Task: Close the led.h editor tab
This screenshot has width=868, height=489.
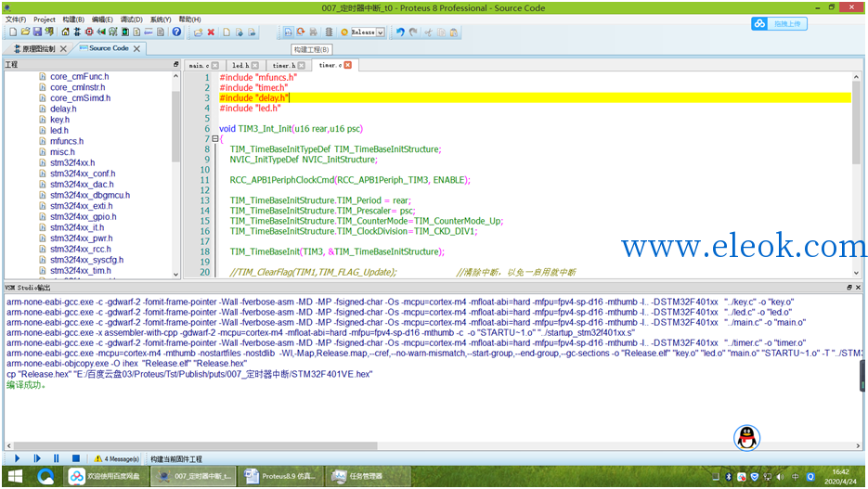Action: (254, 65)
